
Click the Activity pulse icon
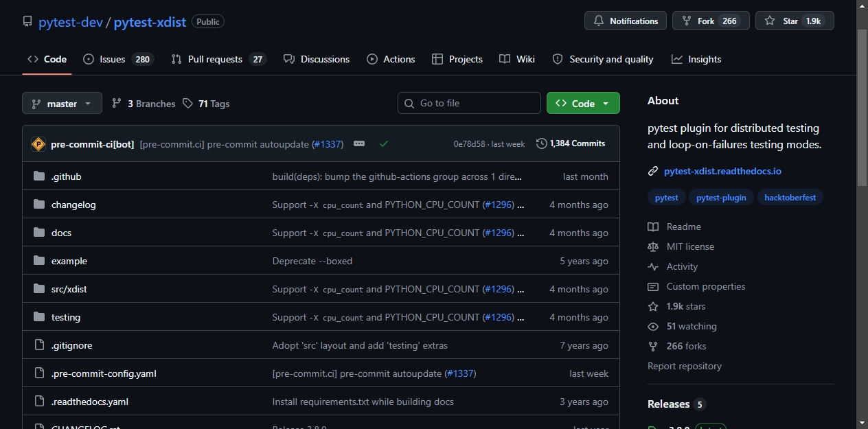[653, 266]
